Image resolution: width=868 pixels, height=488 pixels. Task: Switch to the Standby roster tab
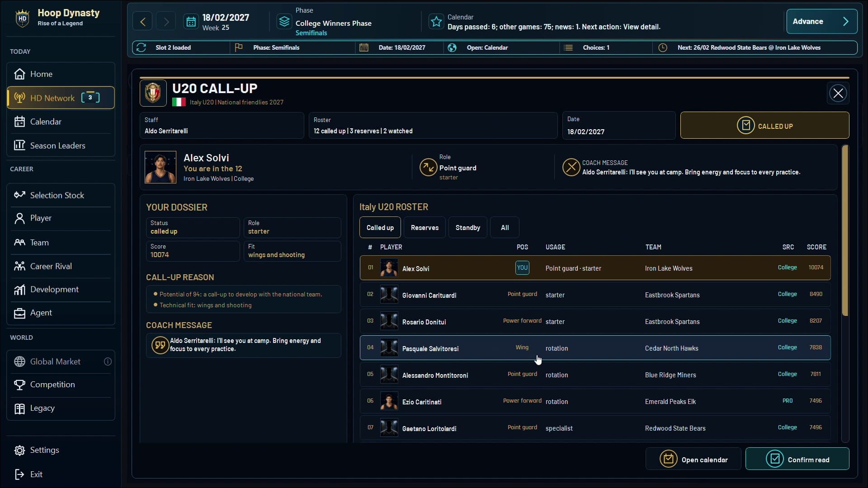point(468,227)
